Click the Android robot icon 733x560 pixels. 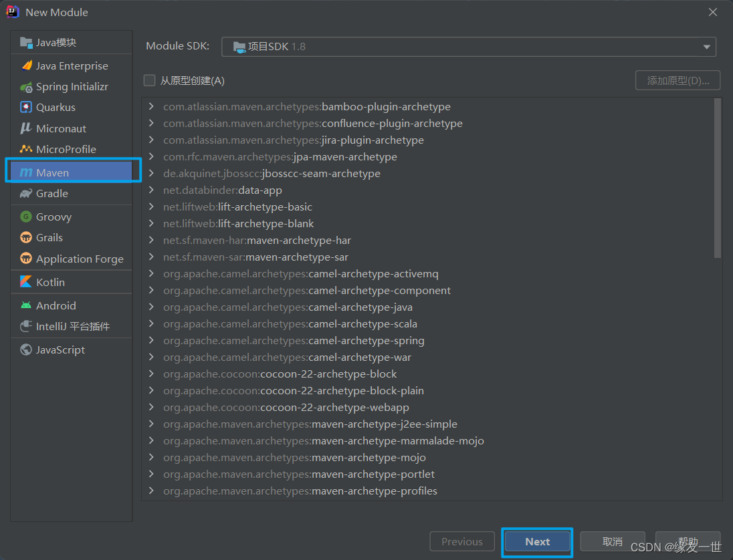pyautogui.click(x=27, y=305)
